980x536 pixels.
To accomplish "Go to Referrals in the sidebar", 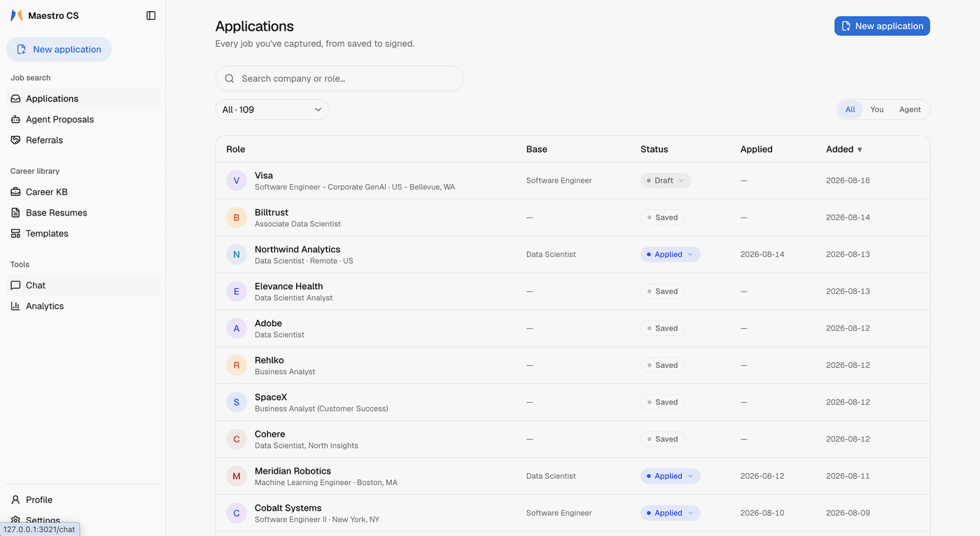I will point(83,140).
